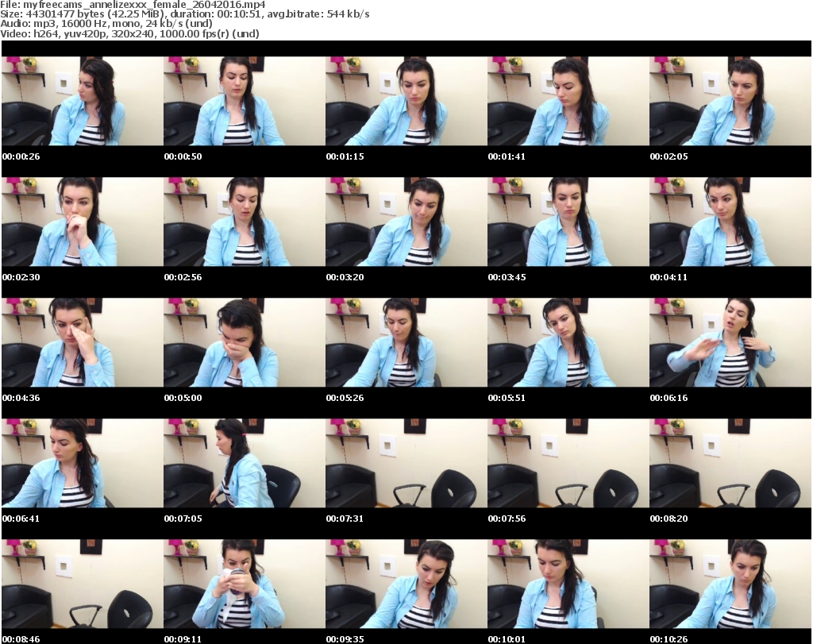Pick the frame at 00:06:16
The width and height of the screenshot is (813, 644).
coord(730,343)
